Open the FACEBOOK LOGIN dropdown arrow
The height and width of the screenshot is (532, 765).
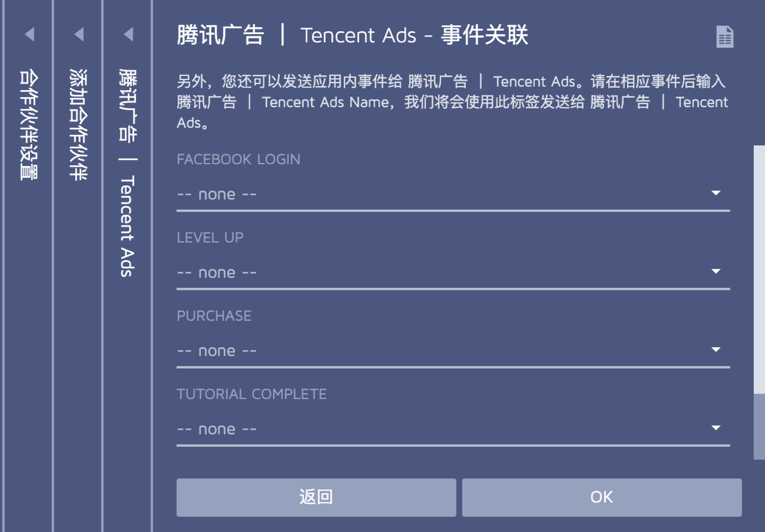716,193
